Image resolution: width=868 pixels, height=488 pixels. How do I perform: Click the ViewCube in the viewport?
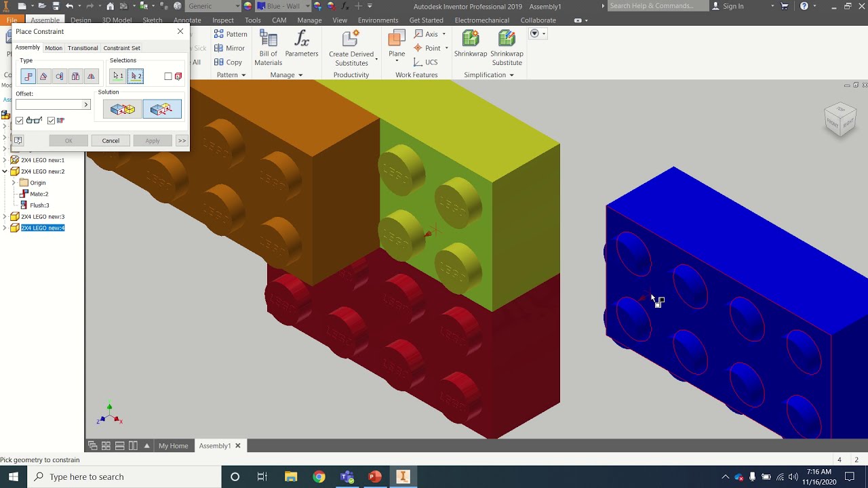pyautogui.click(x=841, y=119)
